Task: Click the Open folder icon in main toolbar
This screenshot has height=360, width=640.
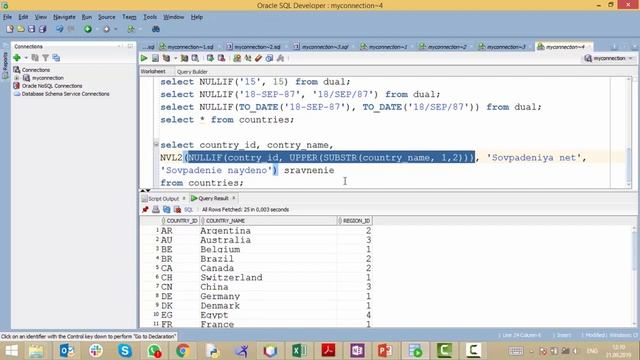Action: click(20, 29)
